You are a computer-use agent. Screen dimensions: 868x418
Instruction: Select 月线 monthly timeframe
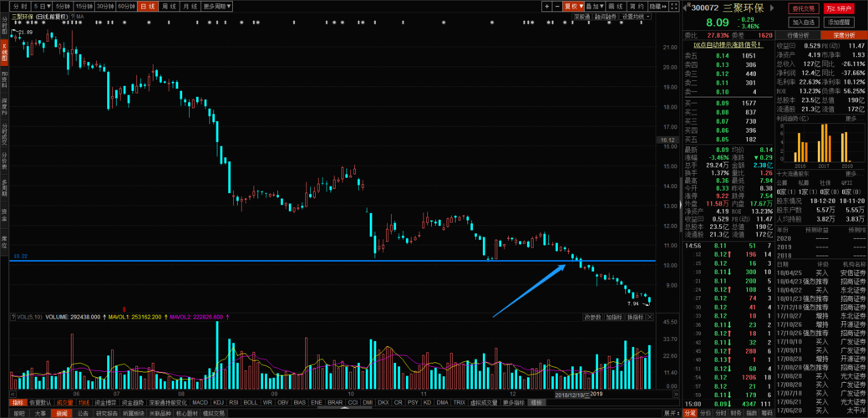pos(190,6)
